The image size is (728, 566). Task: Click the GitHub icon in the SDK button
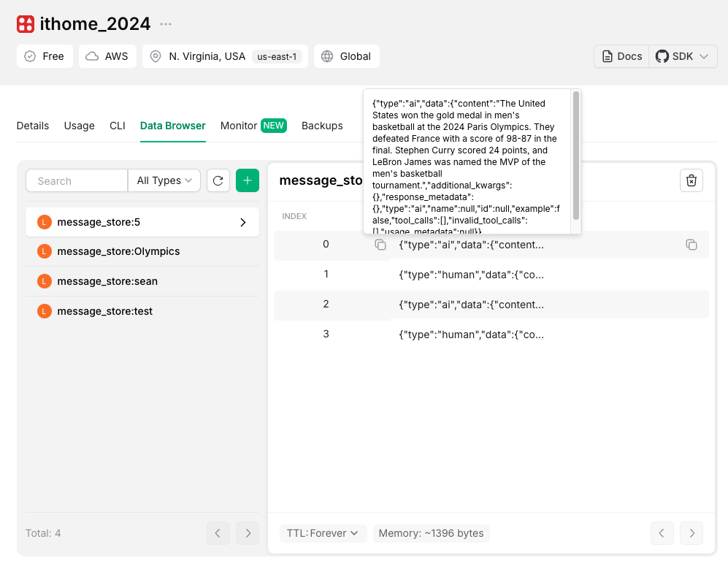click(662, 56)
